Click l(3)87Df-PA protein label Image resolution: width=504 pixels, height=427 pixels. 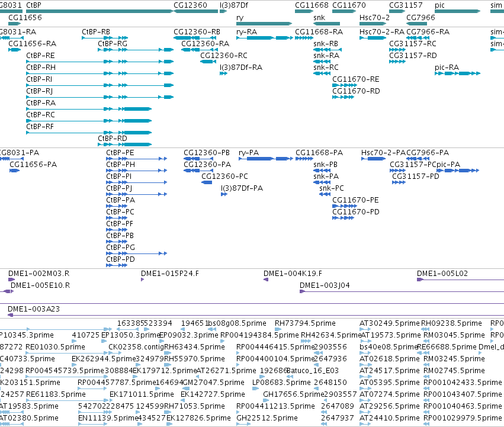pyautogui.click(x=242, y=188)
